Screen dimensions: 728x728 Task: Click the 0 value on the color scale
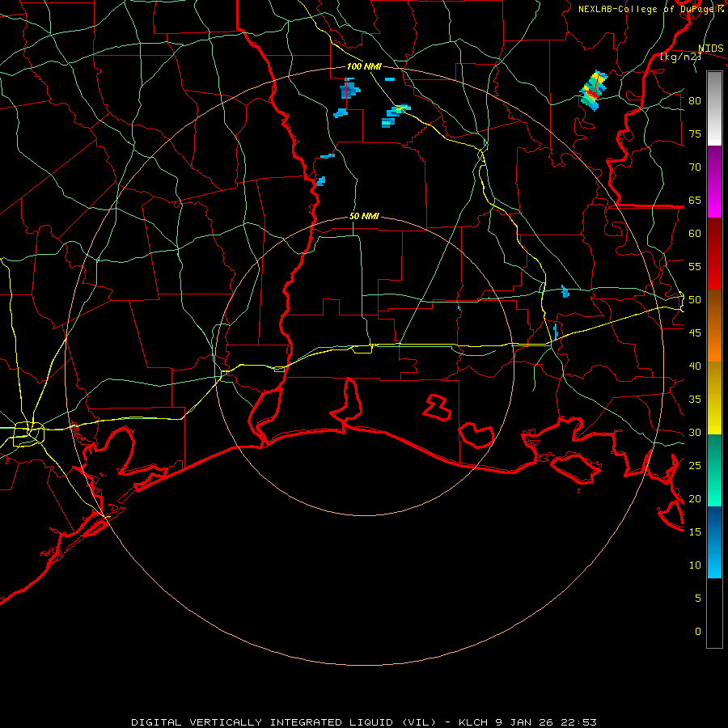(x=697, y=632)
